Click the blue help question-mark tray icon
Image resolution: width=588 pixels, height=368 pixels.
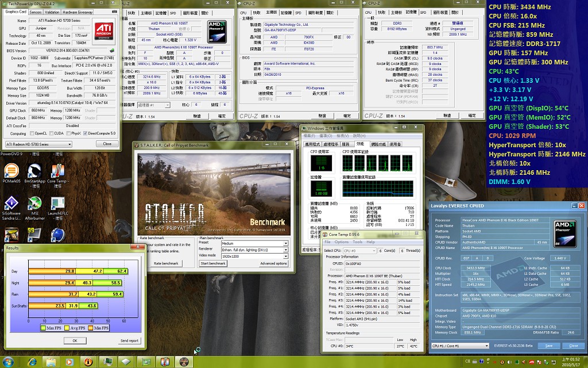pyautogui.click(x=481, y=362)
